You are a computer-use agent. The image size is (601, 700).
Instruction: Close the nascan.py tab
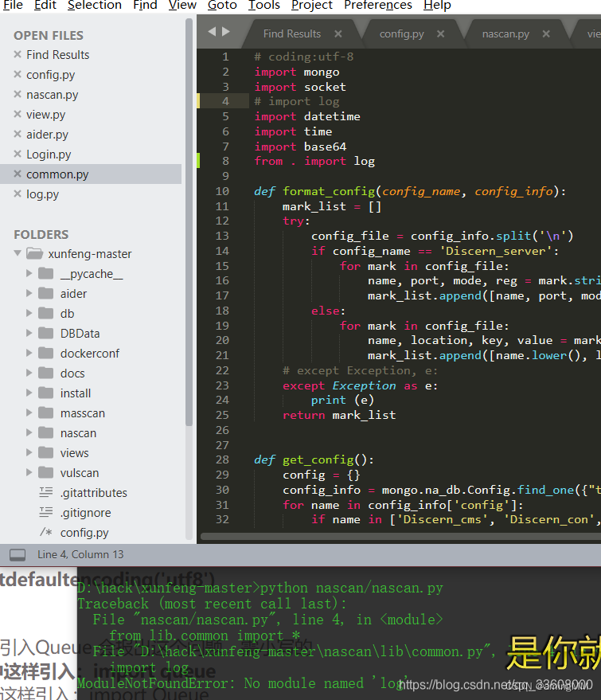tap(546, 34)
